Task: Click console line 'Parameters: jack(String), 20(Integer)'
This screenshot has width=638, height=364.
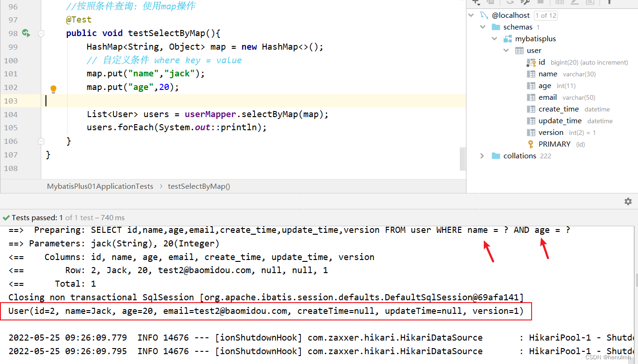Action: pos(114,244)
